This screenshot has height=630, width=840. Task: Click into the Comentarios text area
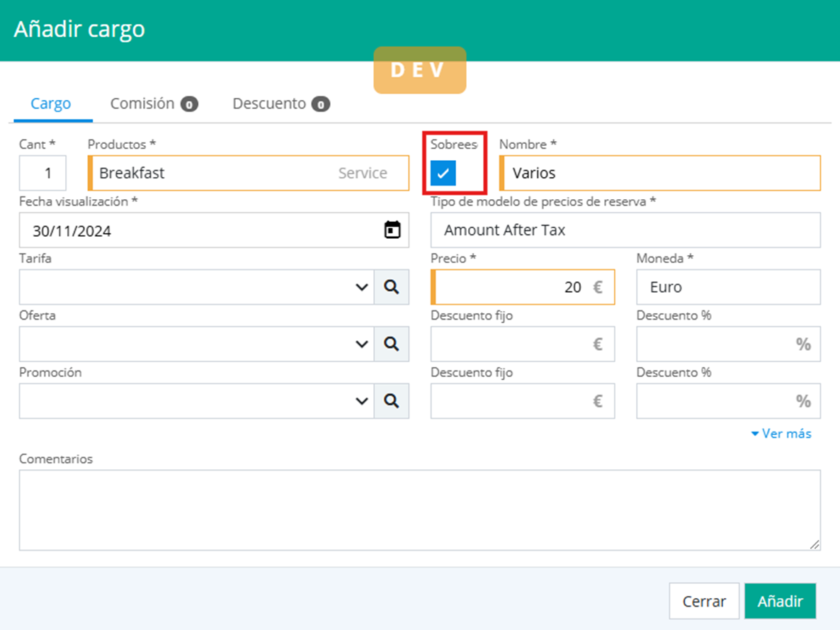coord(419,510)
